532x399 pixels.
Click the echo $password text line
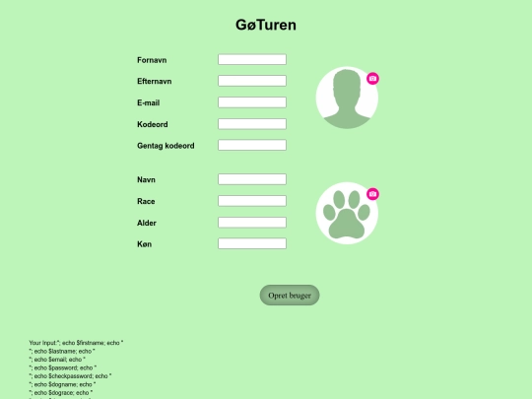pyautogui.click(x=63, y=367)
